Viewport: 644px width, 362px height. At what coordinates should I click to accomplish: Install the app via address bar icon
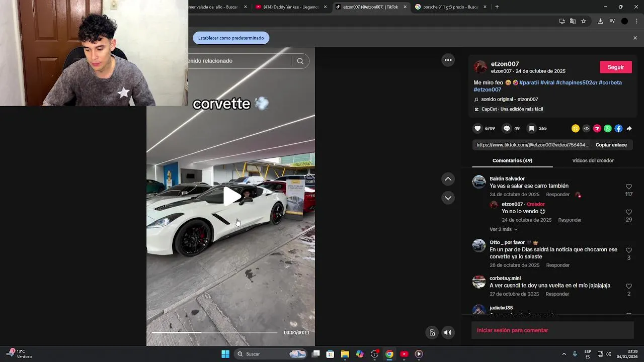(562, 21)
